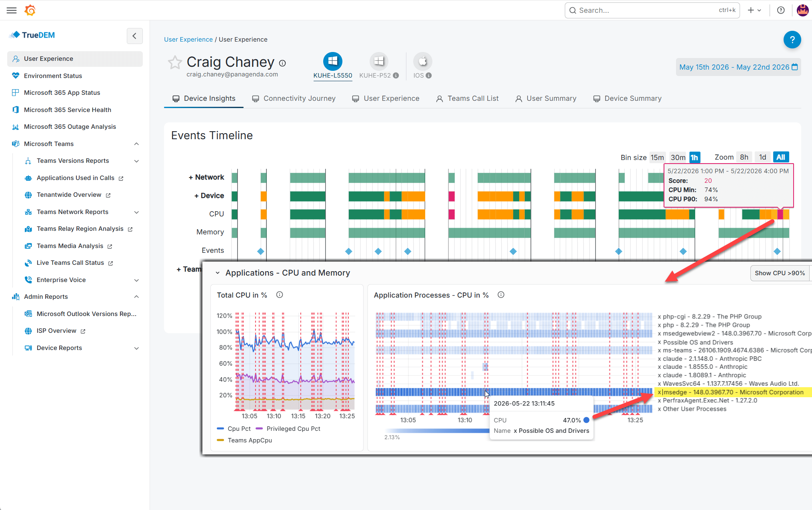Star Craig Chaney as favorite

tap(174, 62)
